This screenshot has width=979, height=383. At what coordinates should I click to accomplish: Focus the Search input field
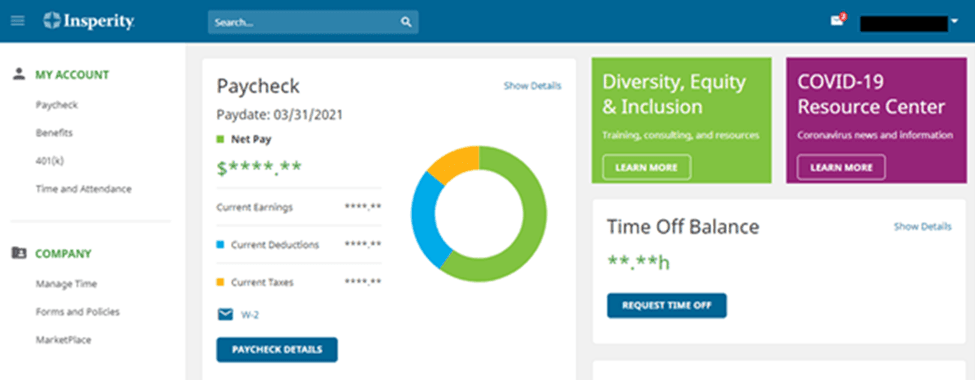coord(313,22)
